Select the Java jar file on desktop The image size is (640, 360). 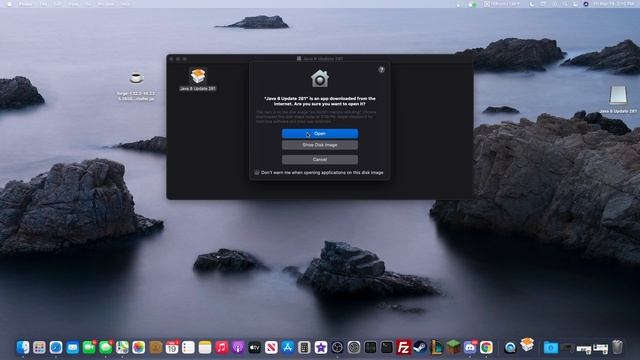click(x=136, y=78)
